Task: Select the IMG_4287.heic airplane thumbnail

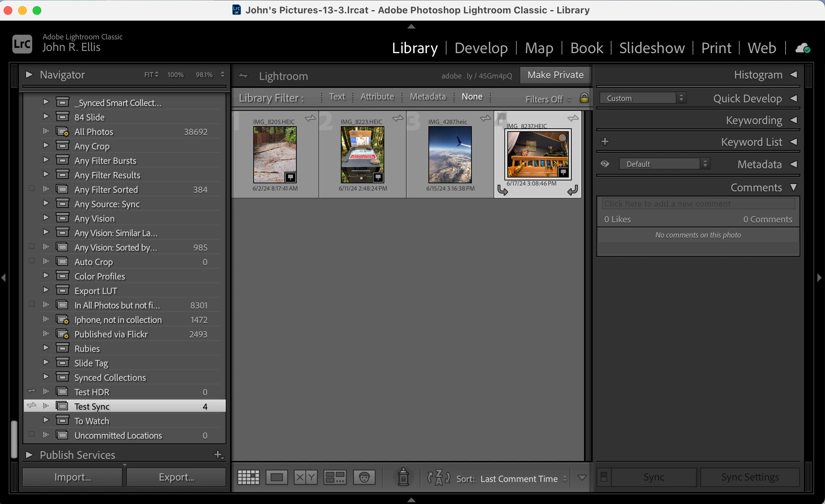Action: point(450,154)
